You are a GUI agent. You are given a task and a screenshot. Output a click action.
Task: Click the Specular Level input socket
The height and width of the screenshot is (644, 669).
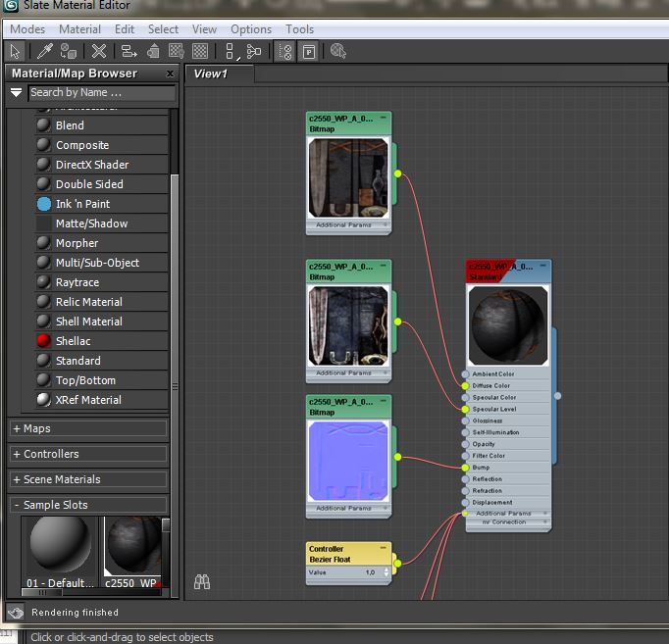click(x=466, y=409)
